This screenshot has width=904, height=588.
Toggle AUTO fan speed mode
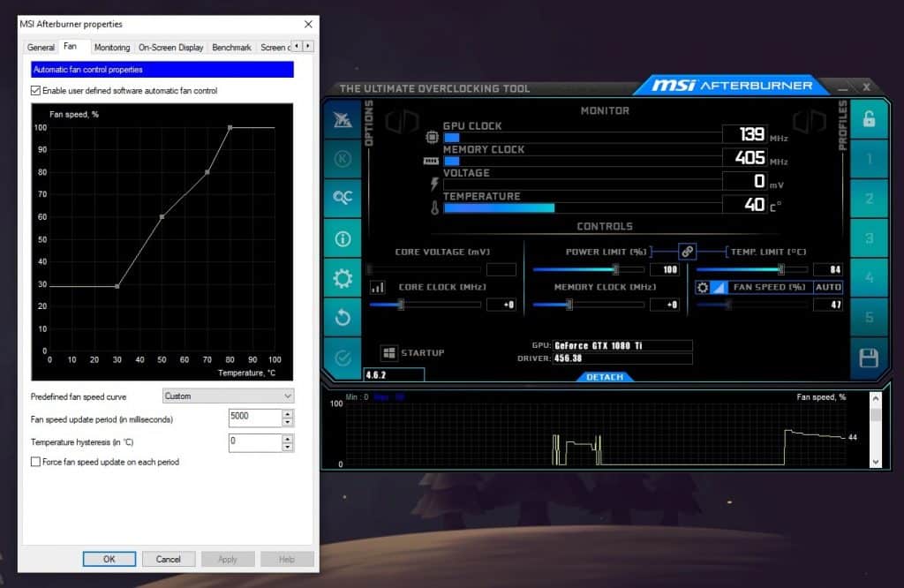pos(828,287)
